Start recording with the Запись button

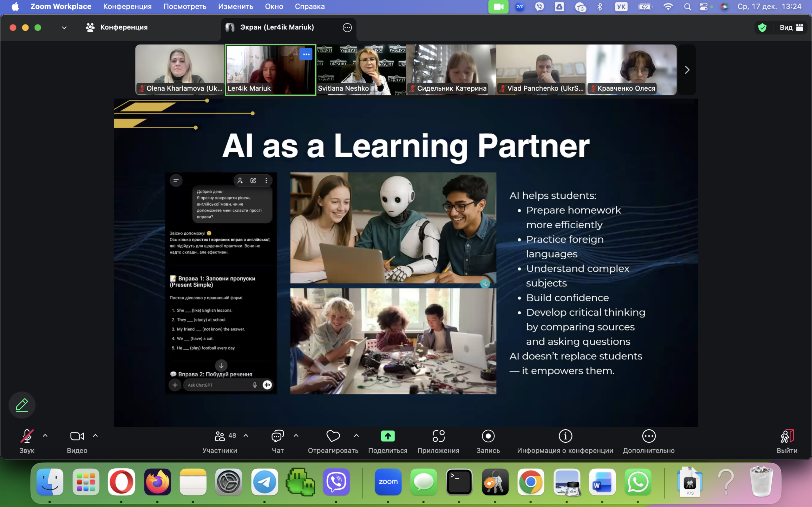488,436
